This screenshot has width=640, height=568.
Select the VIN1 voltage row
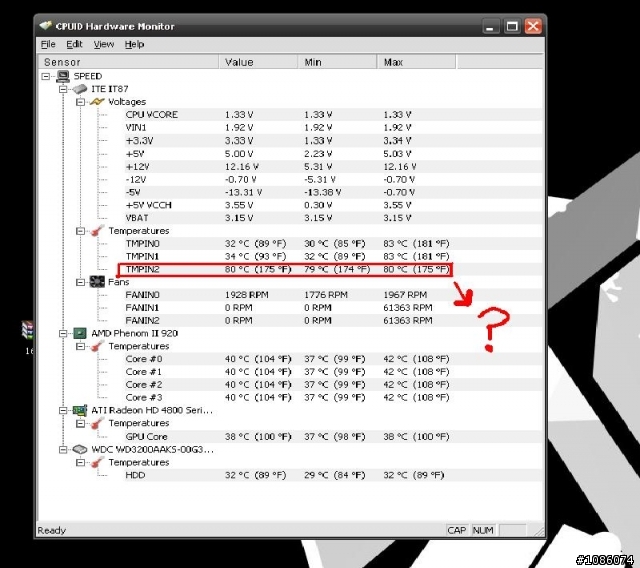coord(333,127)
